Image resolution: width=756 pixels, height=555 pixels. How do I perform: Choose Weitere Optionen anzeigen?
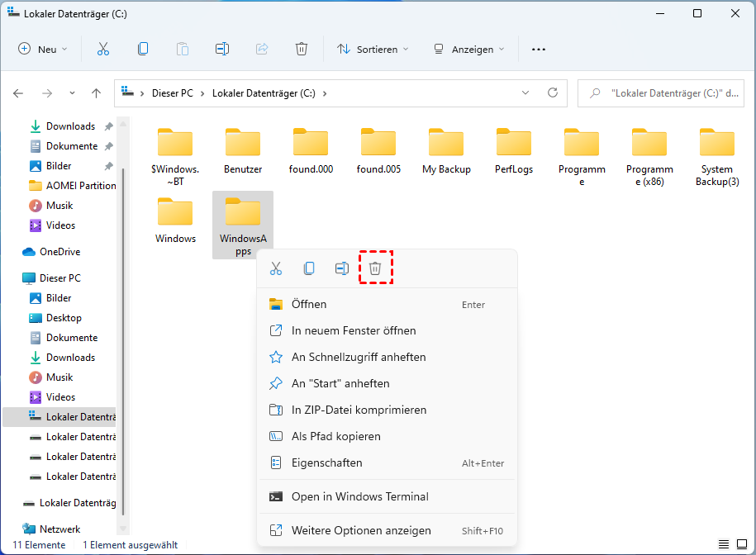tap(387, 530)
